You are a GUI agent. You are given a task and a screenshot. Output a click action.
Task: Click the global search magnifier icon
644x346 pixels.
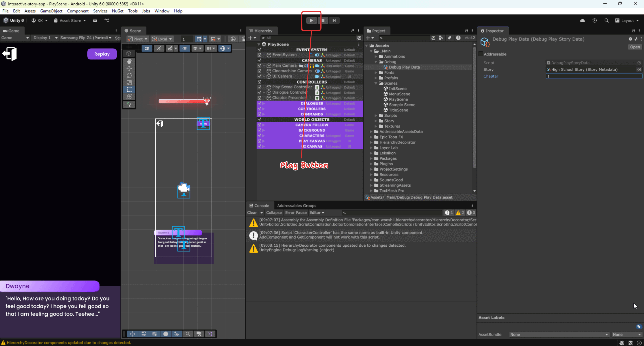click(x=606, y=21)
